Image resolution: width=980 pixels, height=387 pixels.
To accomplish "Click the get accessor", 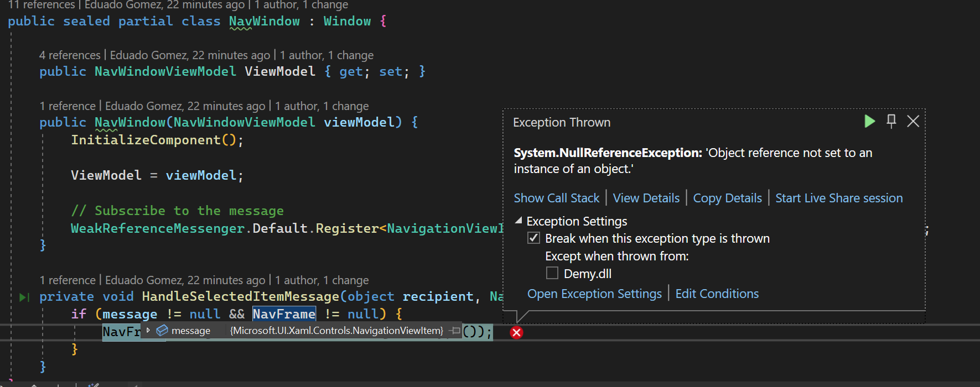I will (x=351, y=71).
